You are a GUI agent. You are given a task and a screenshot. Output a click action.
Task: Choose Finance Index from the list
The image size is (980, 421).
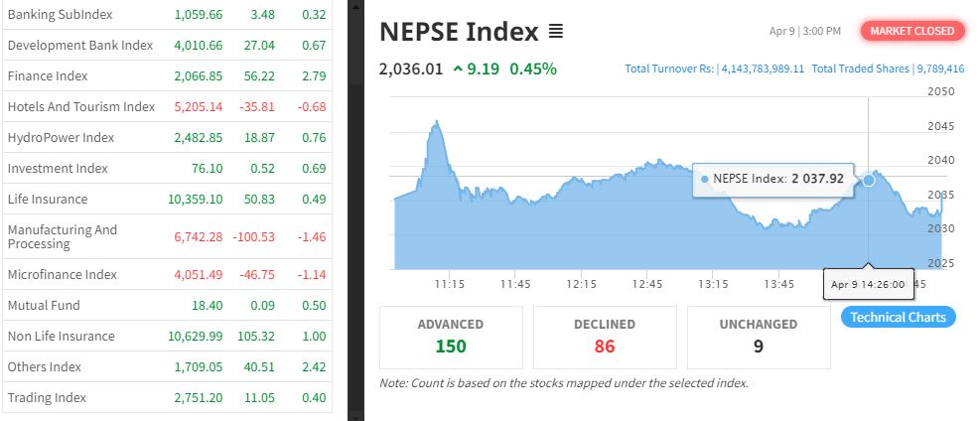tap(48, 75)
